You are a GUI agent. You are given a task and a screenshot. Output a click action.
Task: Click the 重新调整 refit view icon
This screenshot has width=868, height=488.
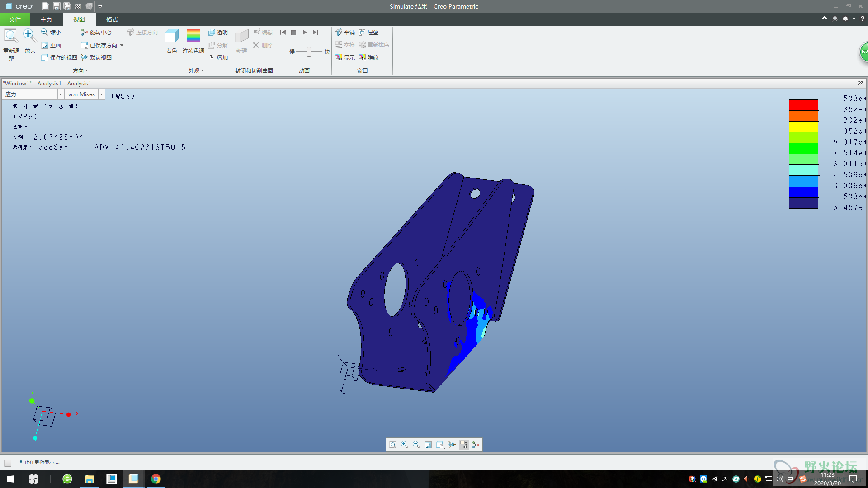[x=11, y=36]
